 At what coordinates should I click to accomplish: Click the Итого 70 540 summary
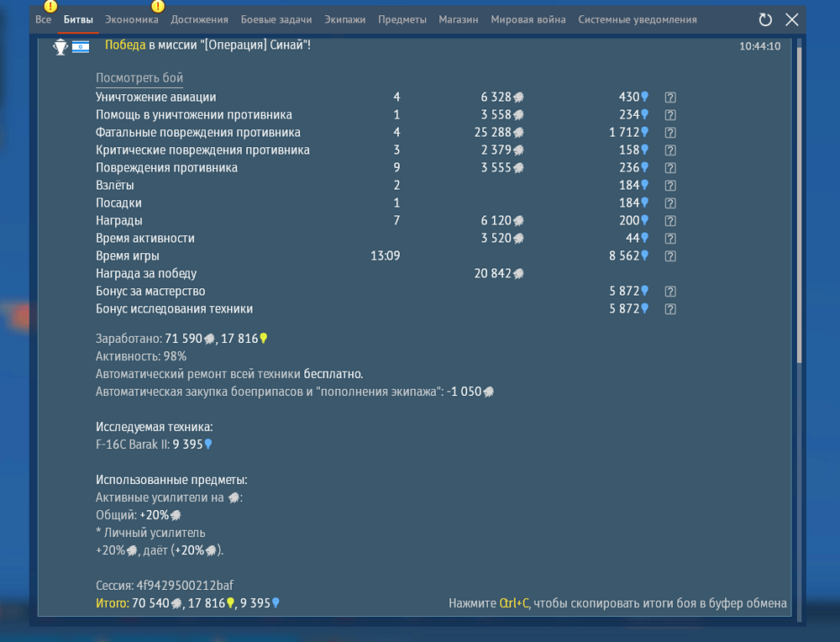187,603
